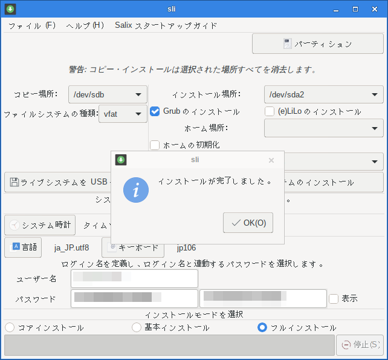Select the フルインストール radio button
The image size is (388, 360).
(262, 328)
